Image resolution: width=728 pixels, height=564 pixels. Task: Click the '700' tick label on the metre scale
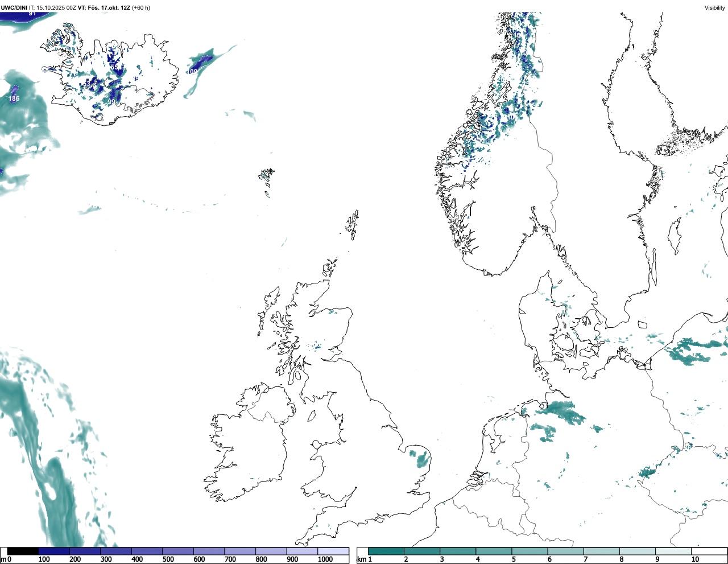click(x=230, y=559)
